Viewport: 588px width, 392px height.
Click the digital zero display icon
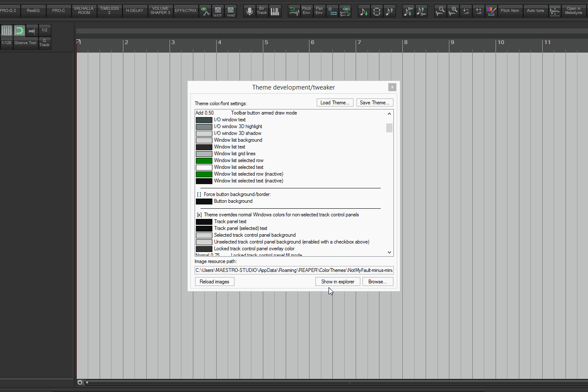(376, 11)
